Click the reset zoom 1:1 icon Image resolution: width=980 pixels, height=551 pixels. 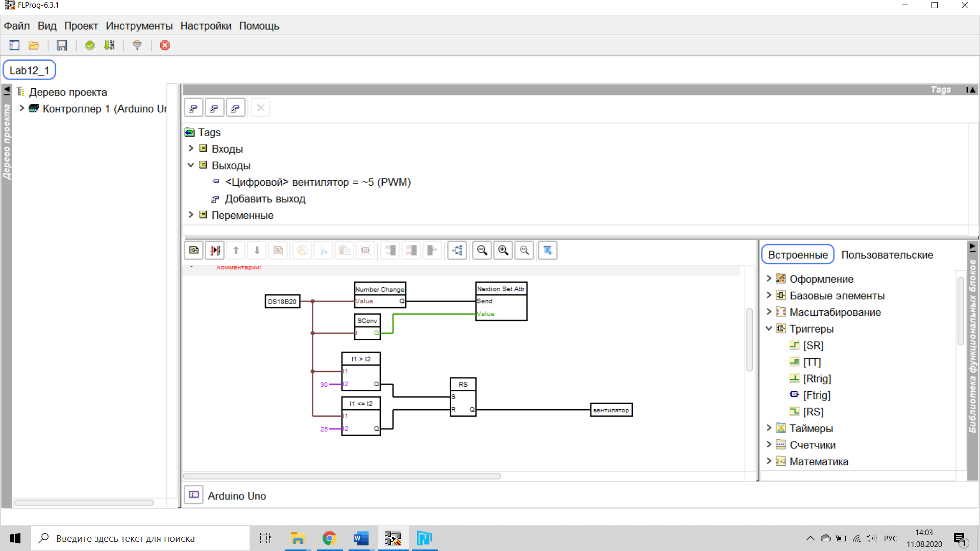click(x=524, y=251)
